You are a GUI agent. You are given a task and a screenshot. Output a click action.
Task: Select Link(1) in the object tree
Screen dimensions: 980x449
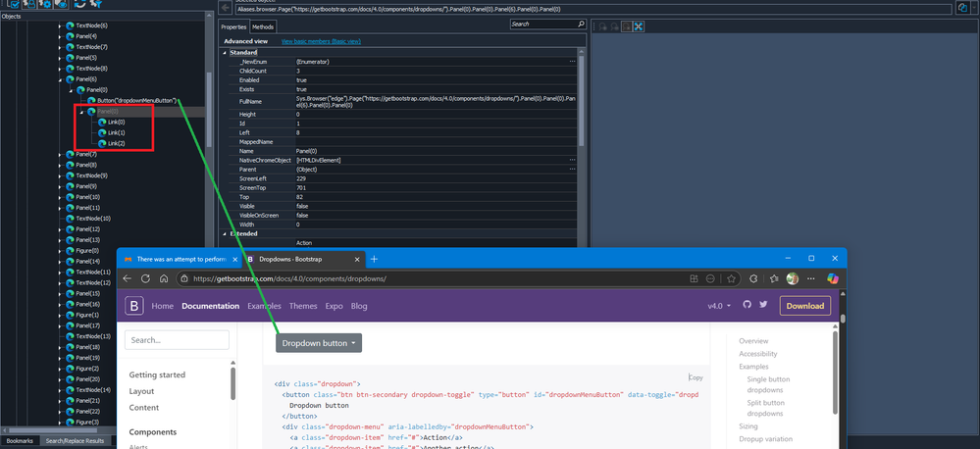(x=116, y=132)
